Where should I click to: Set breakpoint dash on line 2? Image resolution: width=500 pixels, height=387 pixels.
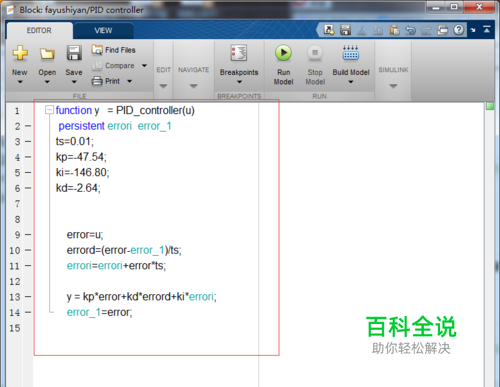pos(28,126)
